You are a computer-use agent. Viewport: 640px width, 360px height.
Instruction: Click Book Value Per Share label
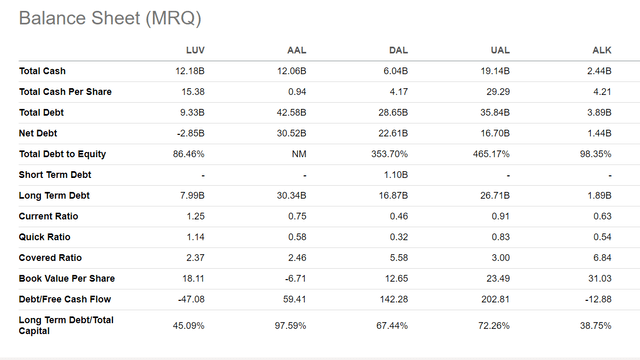pos(67,278)
